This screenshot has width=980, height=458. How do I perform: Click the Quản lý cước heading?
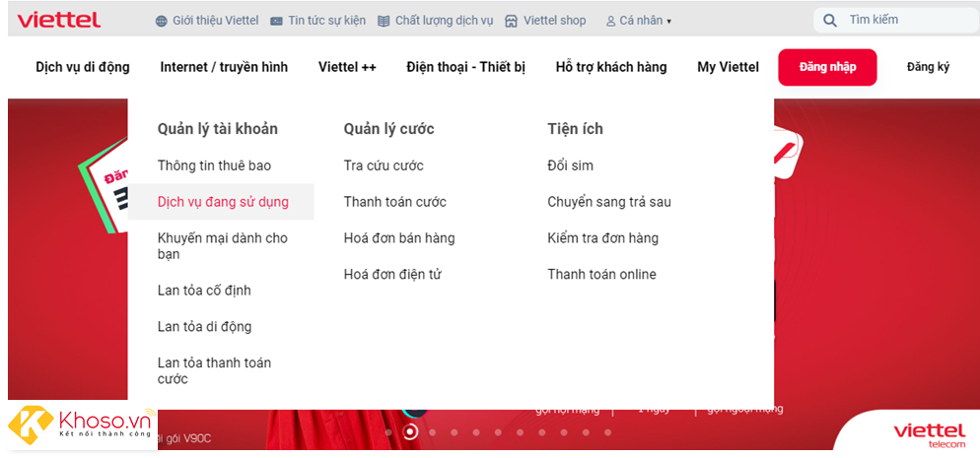click(388, 129)
